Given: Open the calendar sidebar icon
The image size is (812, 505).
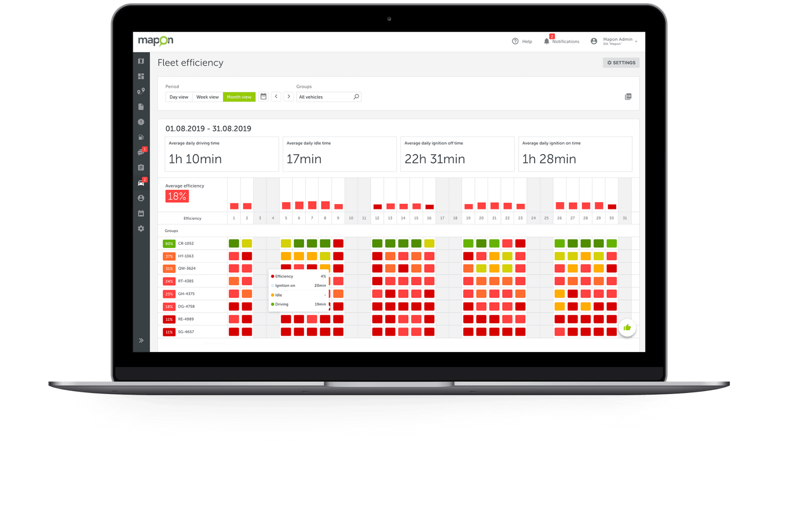Looking at the screenshot, I should coord(141,213).
